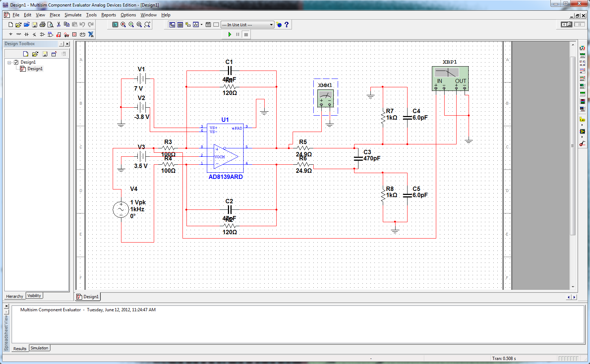Open an existing file from toolbar
The width and height of the screenshot is (590, 364).
pyautogui.click(x=19, y=25)
